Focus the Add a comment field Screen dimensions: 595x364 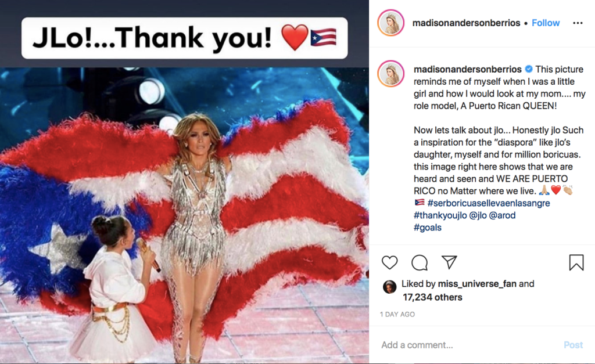469,345
